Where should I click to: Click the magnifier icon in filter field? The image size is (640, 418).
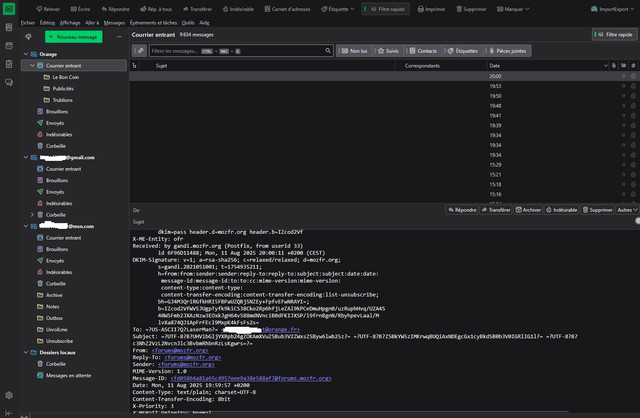328,51
